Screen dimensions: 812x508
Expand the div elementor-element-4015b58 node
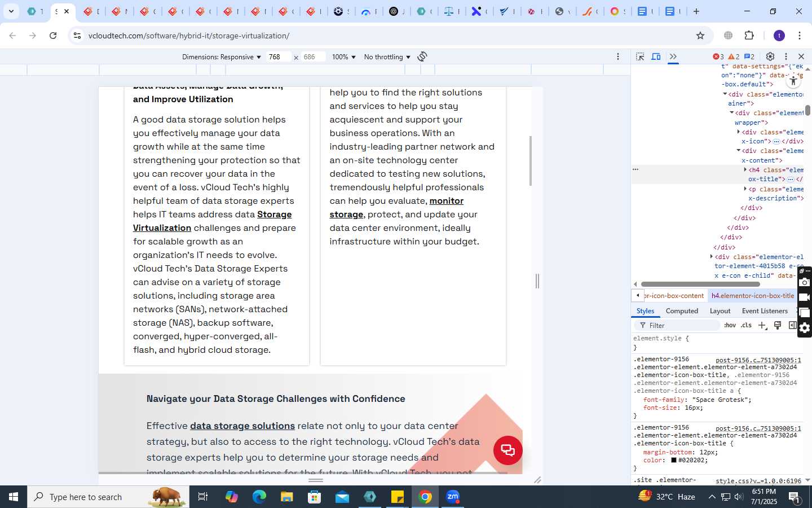click(712, 257)
